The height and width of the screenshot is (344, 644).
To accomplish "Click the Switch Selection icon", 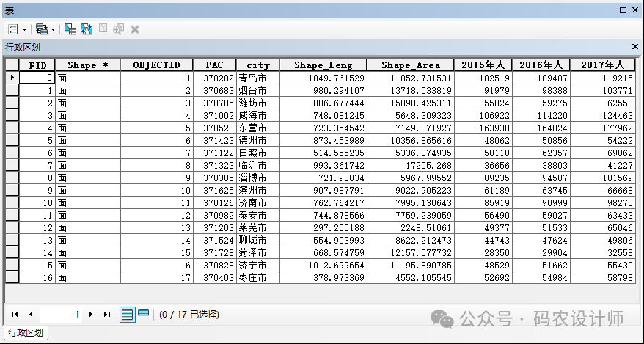I will (x=87, y=29).
